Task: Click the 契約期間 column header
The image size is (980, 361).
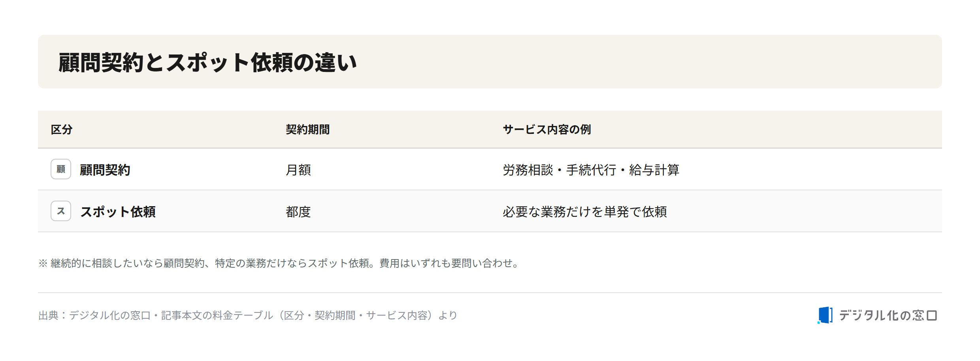Action: 308,130
